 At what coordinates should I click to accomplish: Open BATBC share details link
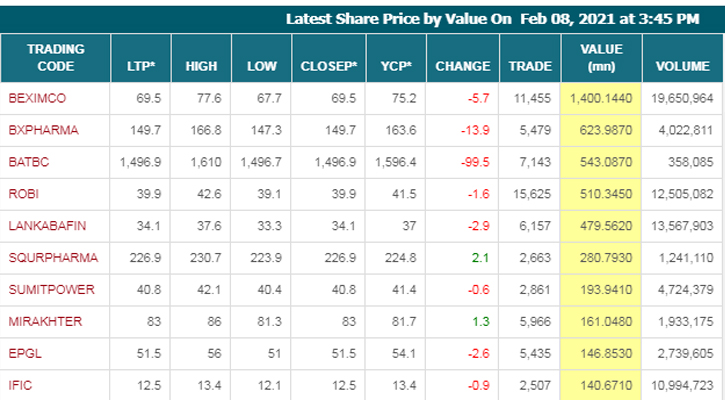[x=27, y=161]
